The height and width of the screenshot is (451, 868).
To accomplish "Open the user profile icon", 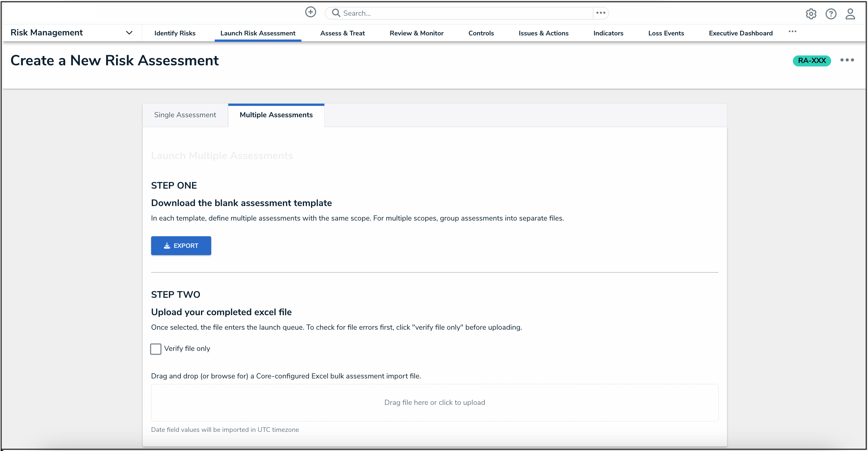I will [x=850, y=14].
